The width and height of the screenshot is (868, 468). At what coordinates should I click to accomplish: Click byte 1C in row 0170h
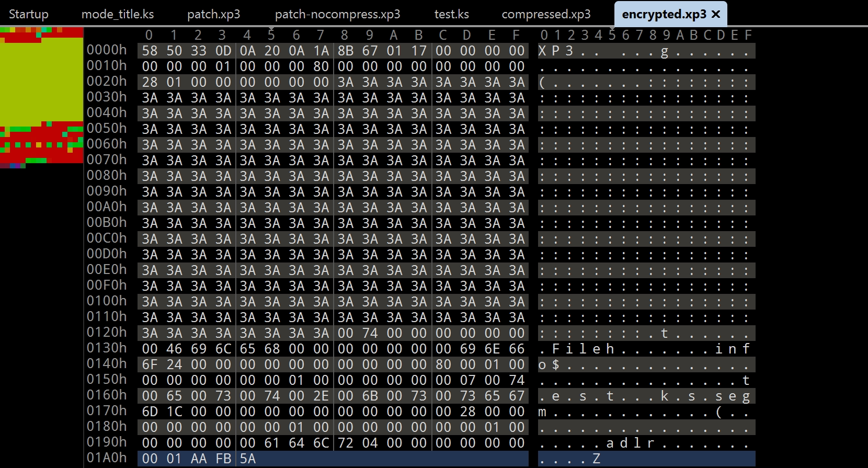click(174, 412)
